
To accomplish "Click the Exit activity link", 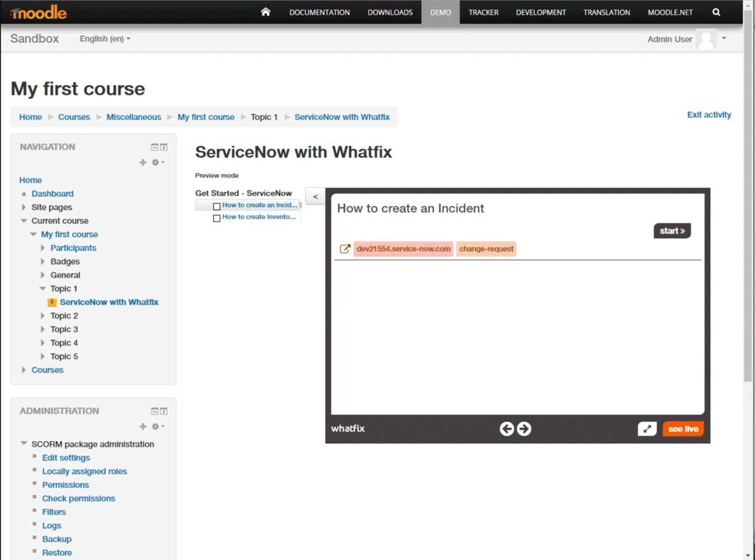I will tap(709, 115).
